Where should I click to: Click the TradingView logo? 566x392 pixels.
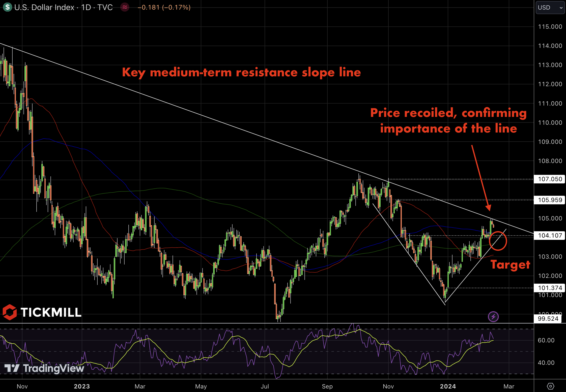point(44,368)
